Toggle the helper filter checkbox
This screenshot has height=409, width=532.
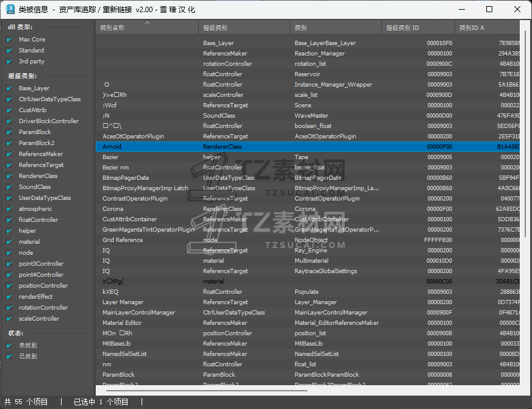tap(10, 231)
